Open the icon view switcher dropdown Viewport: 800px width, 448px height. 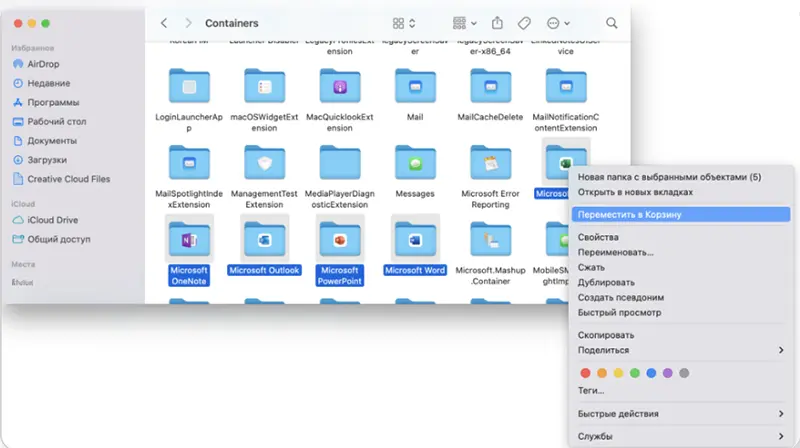[404, 22]
